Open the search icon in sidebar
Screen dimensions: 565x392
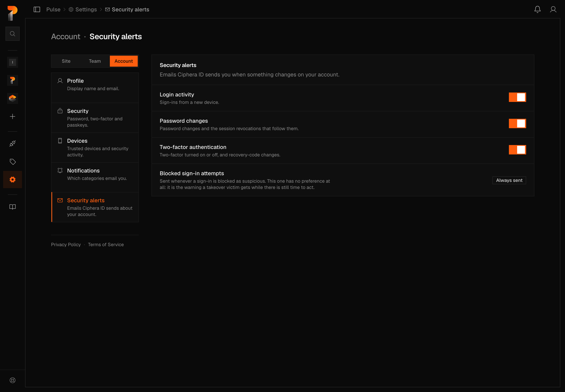(13, 34)
